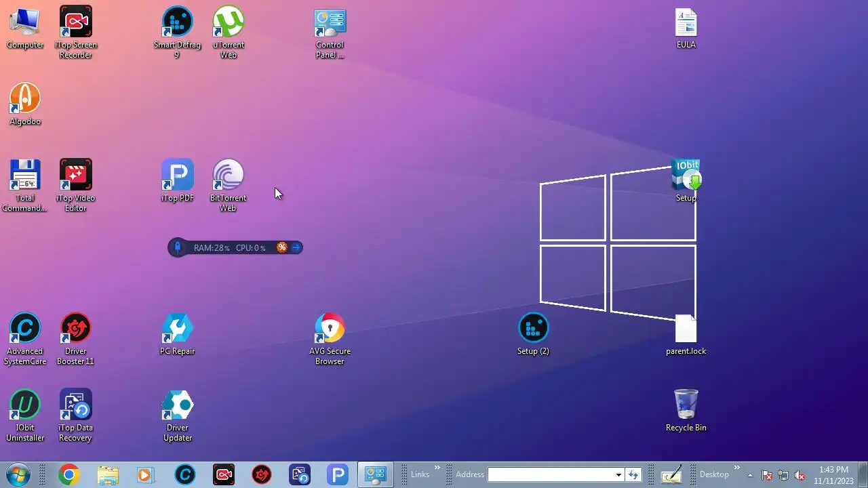Show hidden system tray icons
This screenshot has width=868, height=488.
[750, 475]
